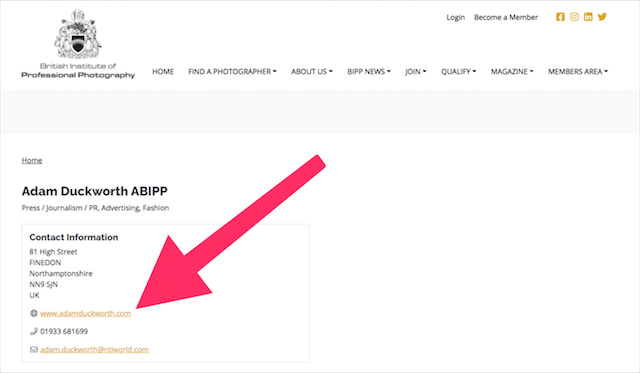The width and height of the screenshot is (640, 373).
Task: Open the BIPP Instagram icon
Action: click(574, 17)
